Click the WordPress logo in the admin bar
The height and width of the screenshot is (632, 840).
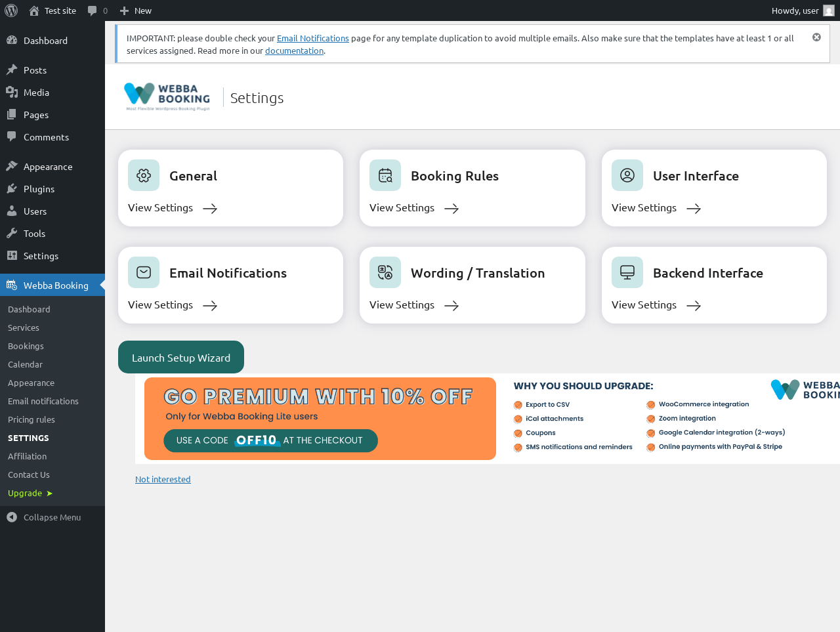coord(11,11)
